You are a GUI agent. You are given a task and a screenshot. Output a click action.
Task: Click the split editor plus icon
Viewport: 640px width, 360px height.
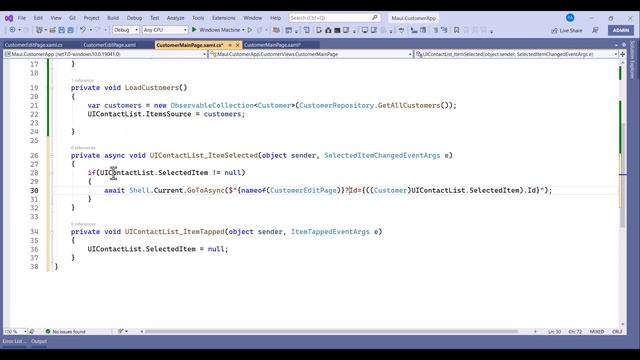click(x=622, y=54)
